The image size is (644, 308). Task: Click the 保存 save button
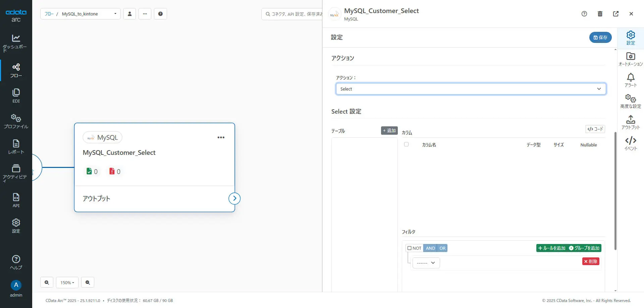[x=600, y=38]
